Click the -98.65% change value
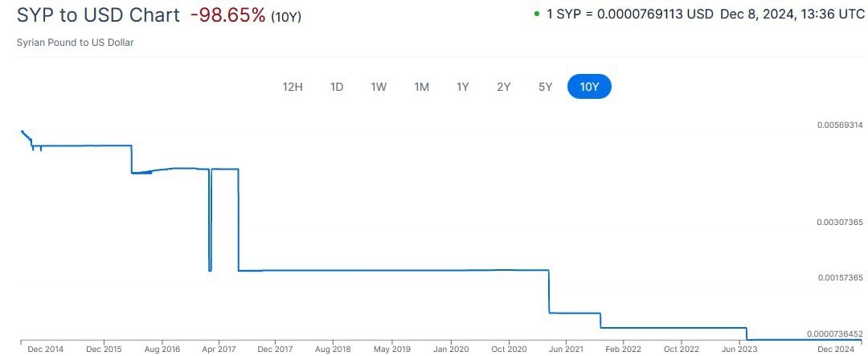Viewport: 868px width, 356px height. (x=227, y=16)
